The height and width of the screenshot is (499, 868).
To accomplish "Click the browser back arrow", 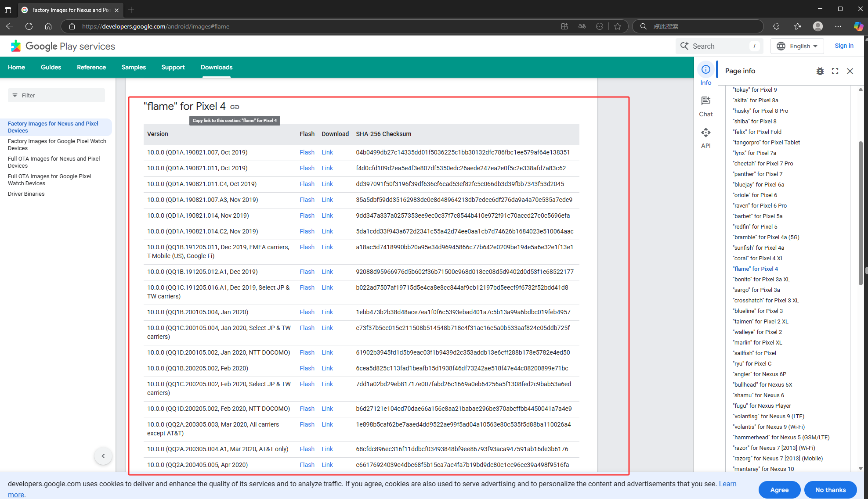I will coord(10,26).
